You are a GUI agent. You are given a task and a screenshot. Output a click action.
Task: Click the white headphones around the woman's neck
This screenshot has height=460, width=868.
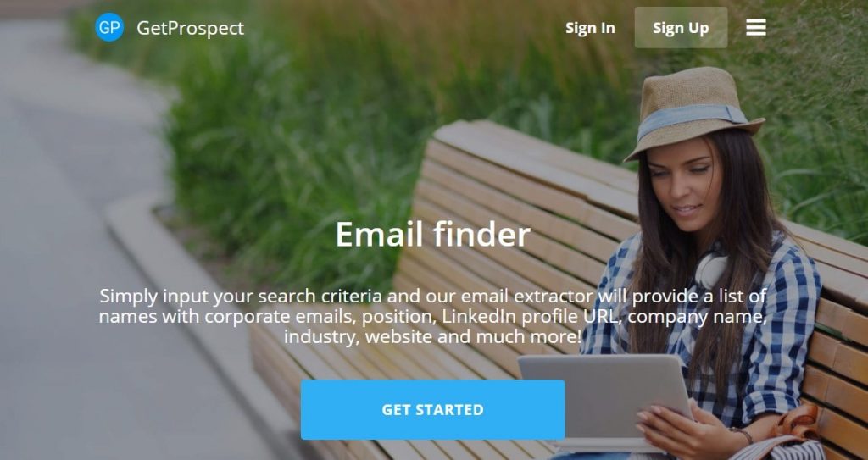click(711, 270)
